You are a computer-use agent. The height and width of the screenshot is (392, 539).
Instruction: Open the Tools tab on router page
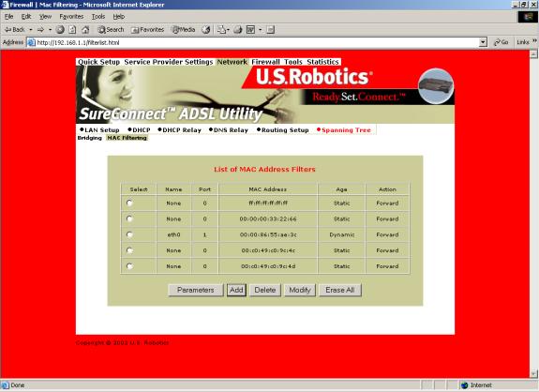tap(293, 62)
